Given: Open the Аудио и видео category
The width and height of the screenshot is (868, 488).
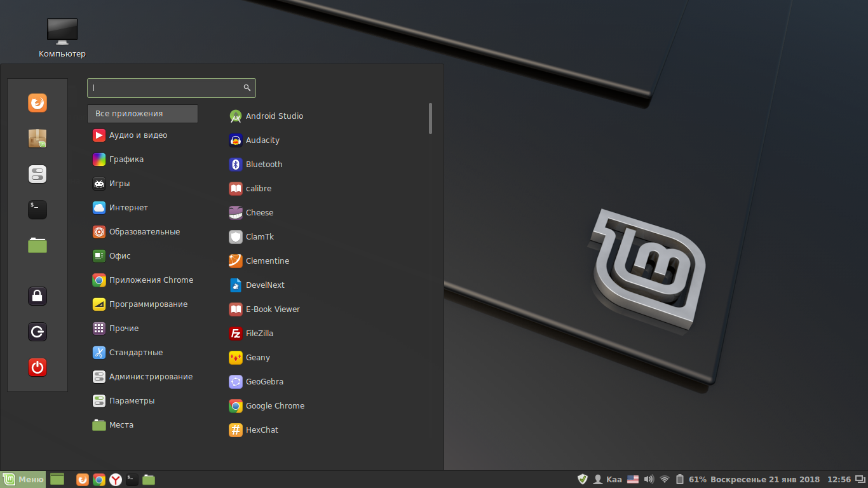Looking at the screenshot, I should coord(138,135).
